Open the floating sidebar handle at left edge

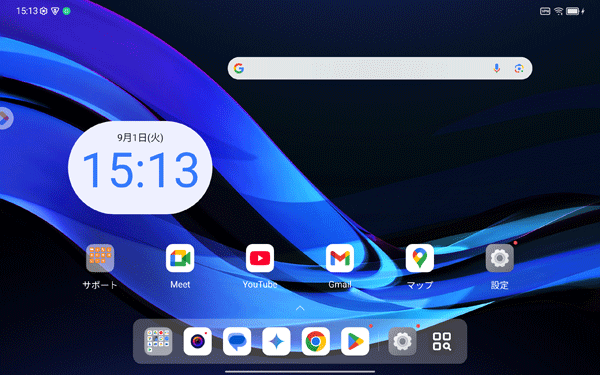pyautogui.click(x=5, y=118)
